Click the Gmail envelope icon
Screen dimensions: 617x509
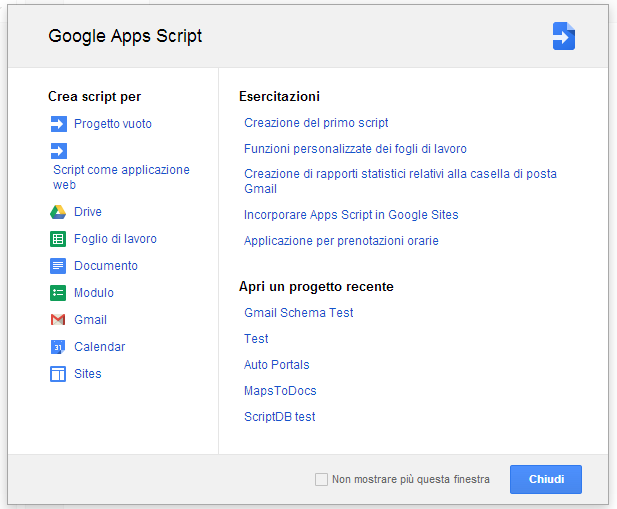(x=58, y=320)
